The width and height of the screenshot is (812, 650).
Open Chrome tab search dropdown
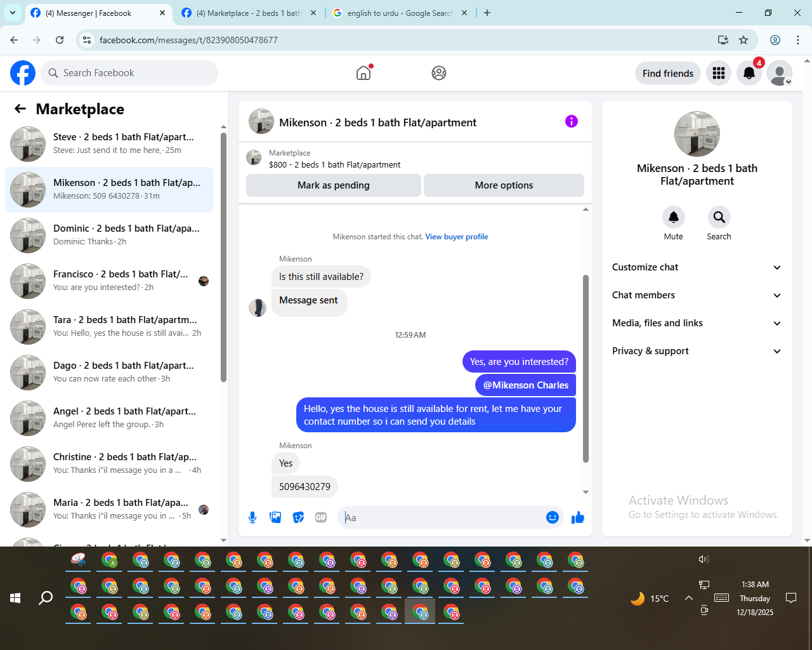point(13,13)
